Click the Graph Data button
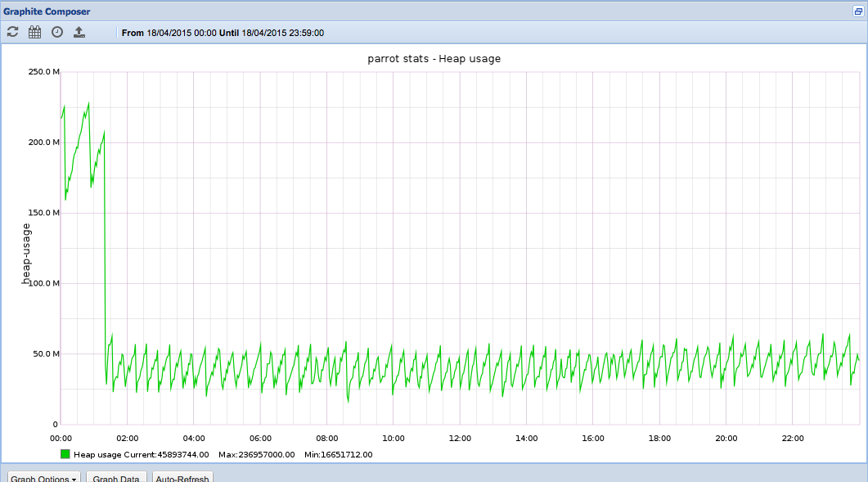868x482 pixels. pos(116,478)
